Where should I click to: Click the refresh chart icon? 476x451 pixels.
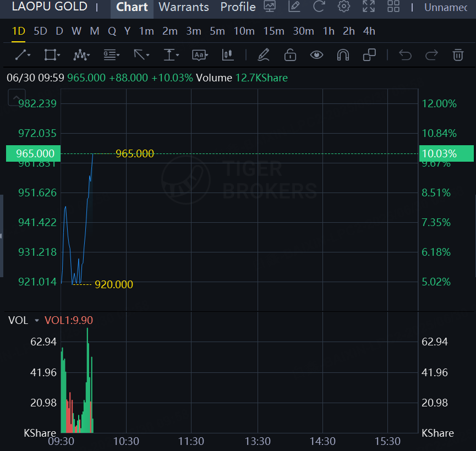coord(319,7)
